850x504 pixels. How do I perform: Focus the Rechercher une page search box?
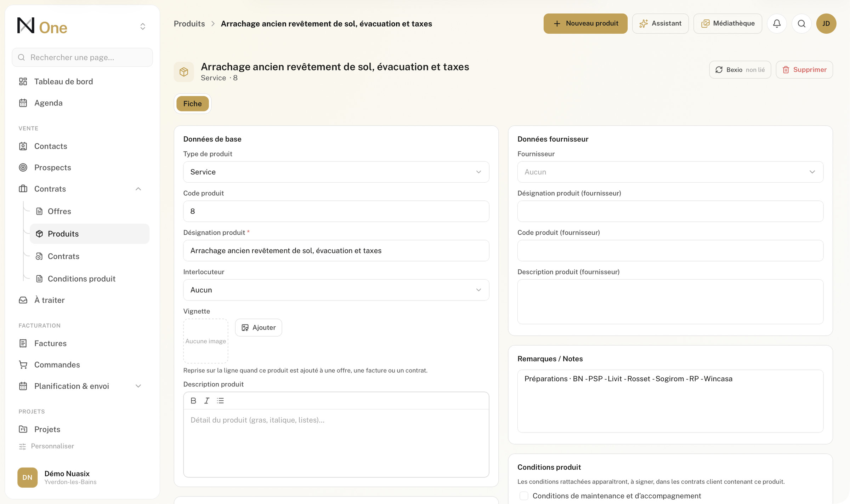click(x=82, y=57)
